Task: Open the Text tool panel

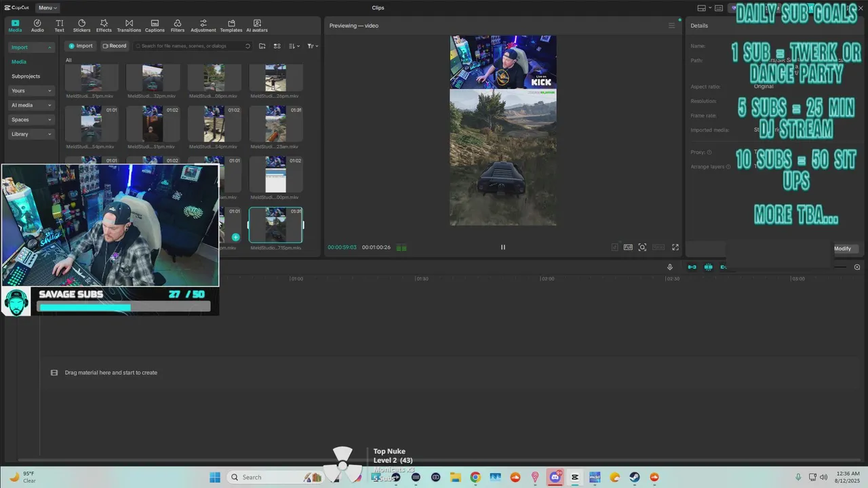Action: click(59, 26)
